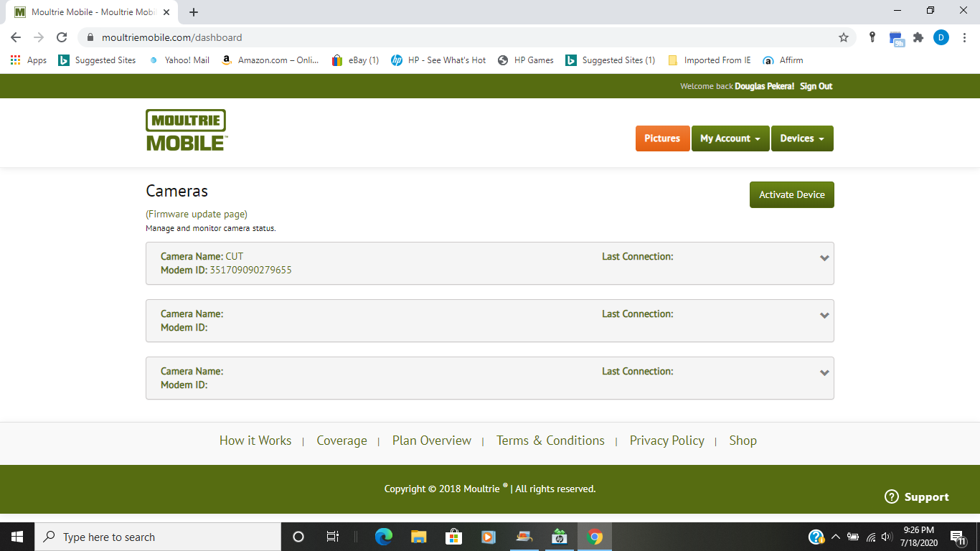
Task: Open the volume control in the tray
Action: 887,537
